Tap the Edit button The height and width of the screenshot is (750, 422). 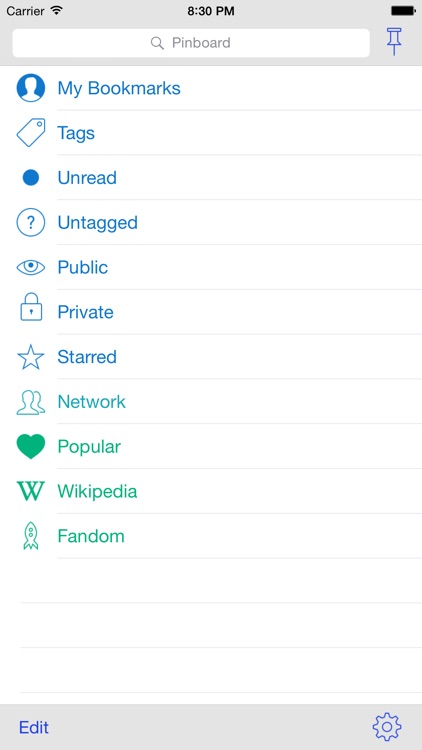pyautogui.click(x=34, y=728)
